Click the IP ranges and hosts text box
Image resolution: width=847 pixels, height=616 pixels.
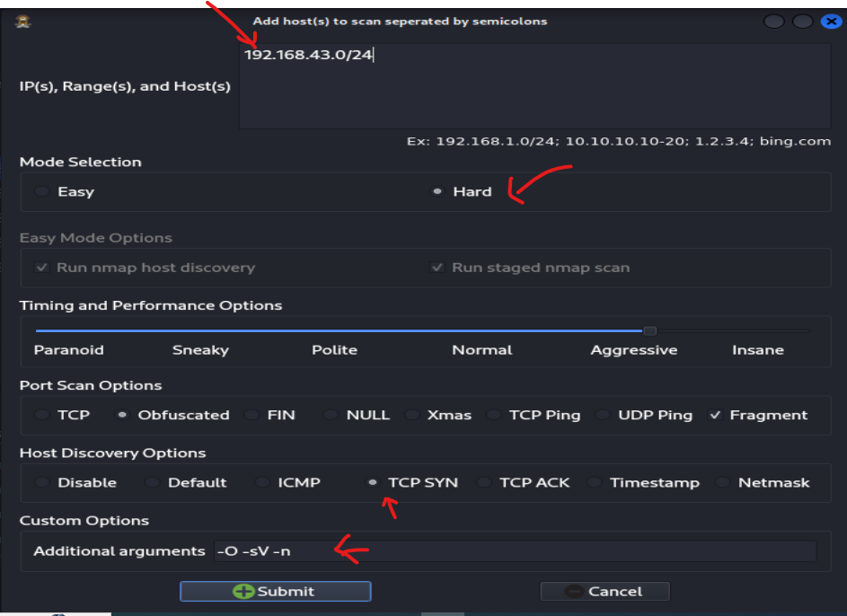pos(534,85)
